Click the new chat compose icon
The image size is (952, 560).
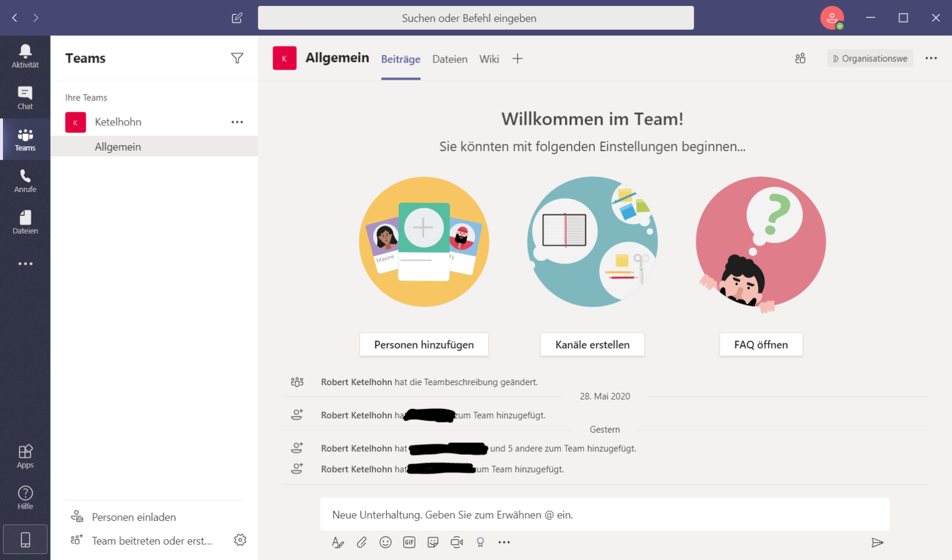(237, 18)
